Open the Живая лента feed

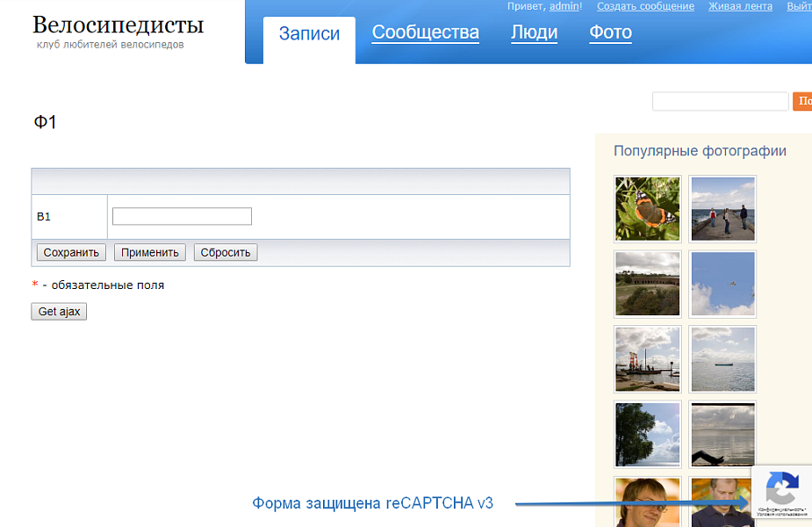pyautogui.click(x=742, y=6)
